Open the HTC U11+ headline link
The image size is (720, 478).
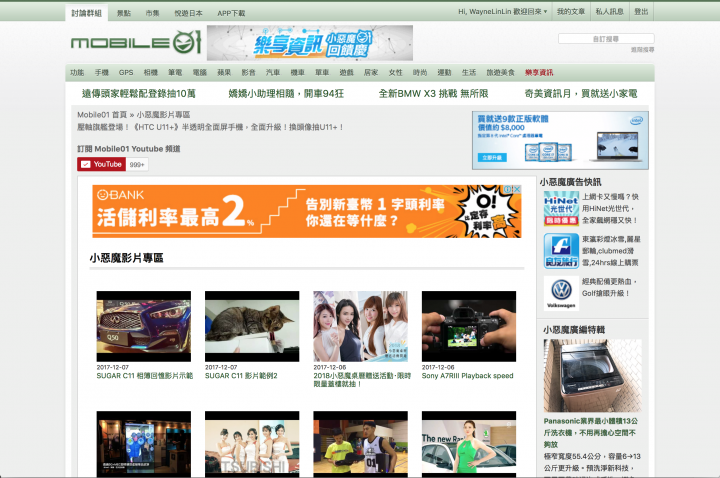210,127
